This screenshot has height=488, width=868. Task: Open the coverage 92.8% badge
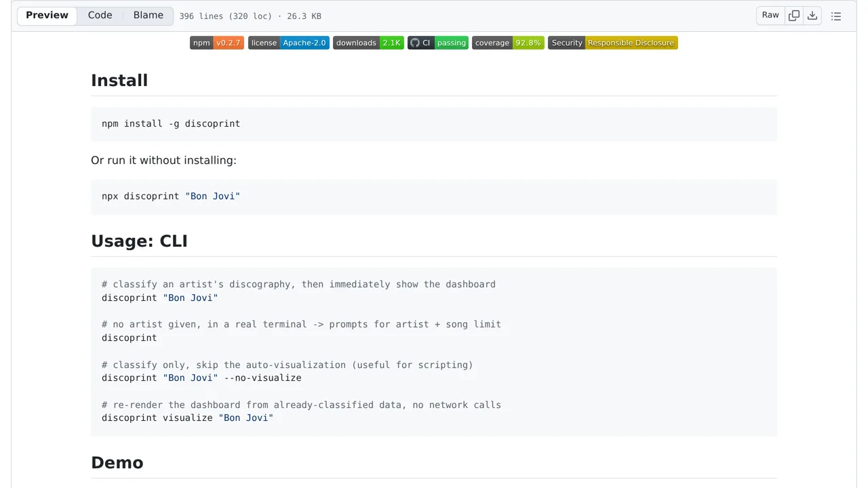(x=508, y=43)
